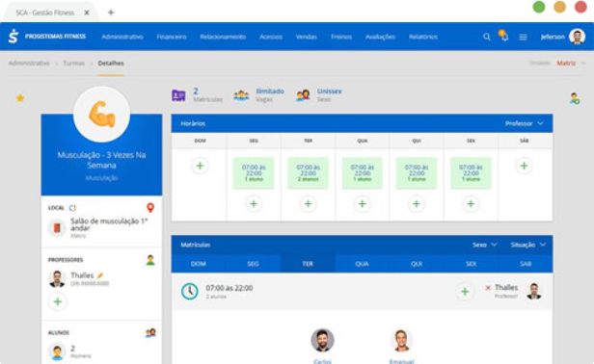Click the Homens student avatar icon
The image size is (594, 364).
pyautogui.click(x=57, y=351)
